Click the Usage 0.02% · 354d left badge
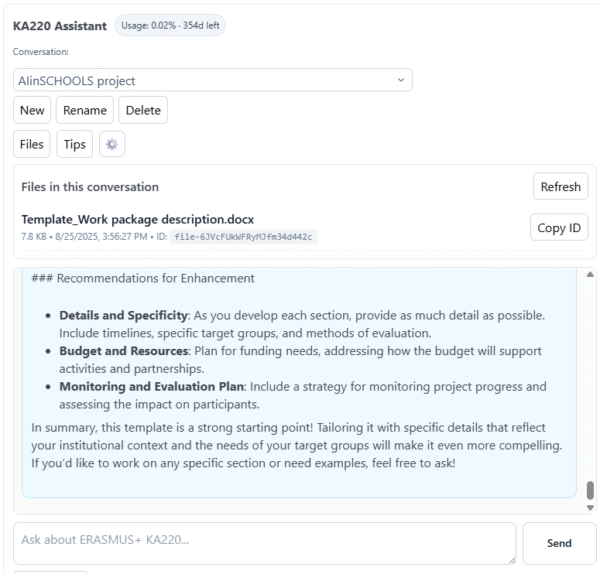This screenshot has width=600, height=574. pyautogui.click(x=170, y=25)
